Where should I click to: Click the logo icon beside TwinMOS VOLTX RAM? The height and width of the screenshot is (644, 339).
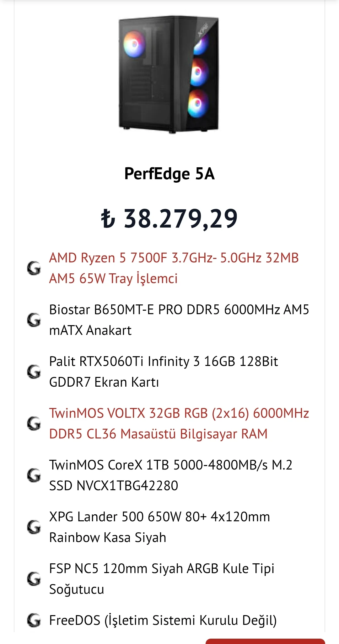pos(34,424)
